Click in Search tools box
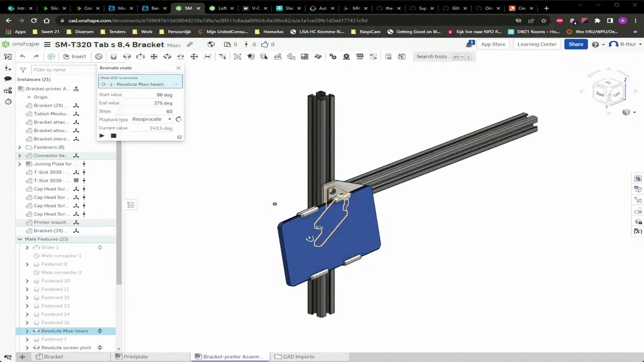 tap(443, 57)
